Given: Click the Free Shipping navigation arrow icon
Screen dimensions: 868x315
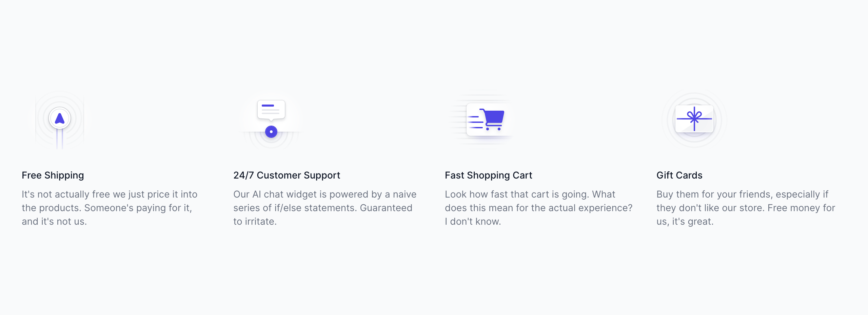Looking at the screenshot, I should (x=60, y=118).
